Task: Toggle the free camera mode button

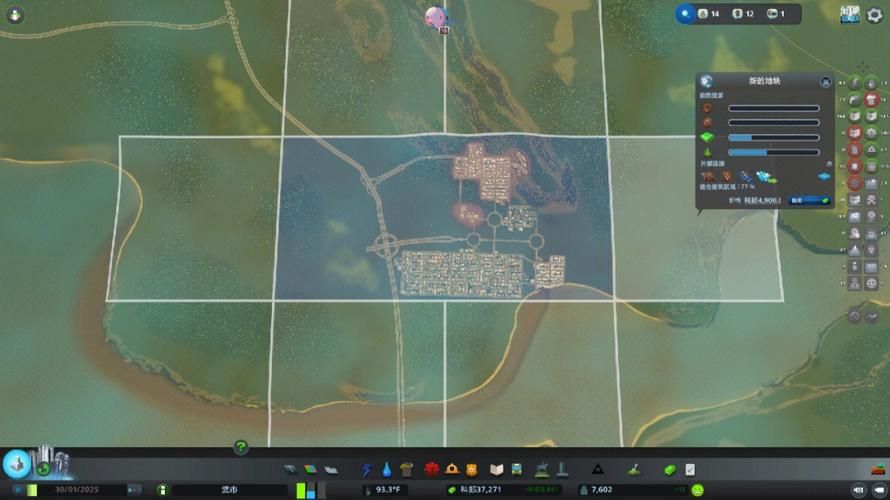Action: click(x=879, y=490)
